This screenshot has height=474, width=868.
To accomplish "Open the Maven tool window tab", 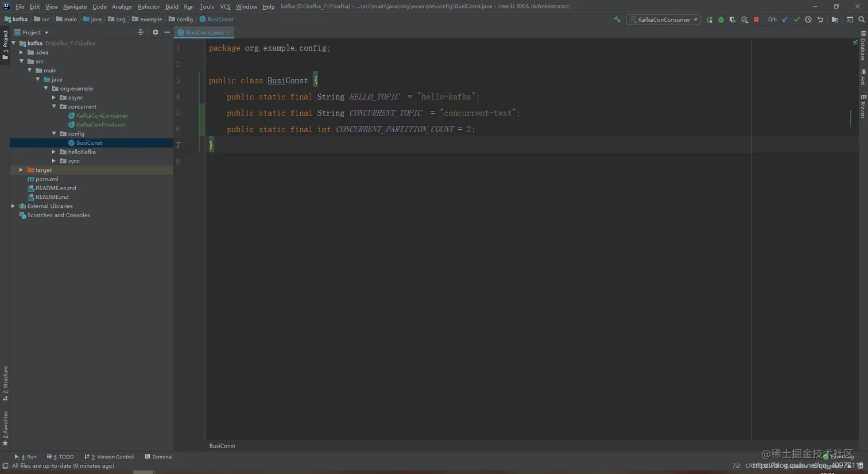I will (863, 106).
